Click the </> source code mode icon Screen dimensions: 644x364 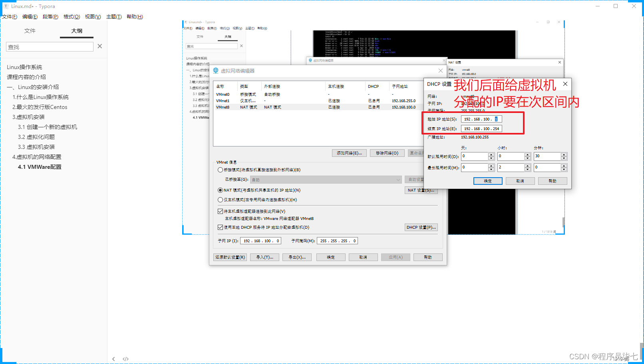pyautogui.click(x=125, y=358)
